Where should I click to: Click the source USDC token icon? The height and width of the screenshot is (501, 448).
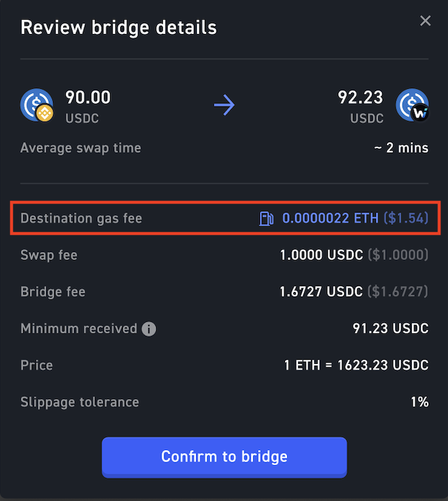(x=37, y=105)
